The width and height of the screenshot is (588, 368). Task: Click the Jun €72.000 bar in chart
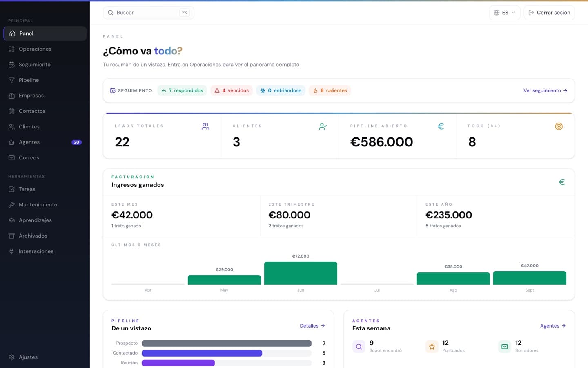(x=301, y=273)
